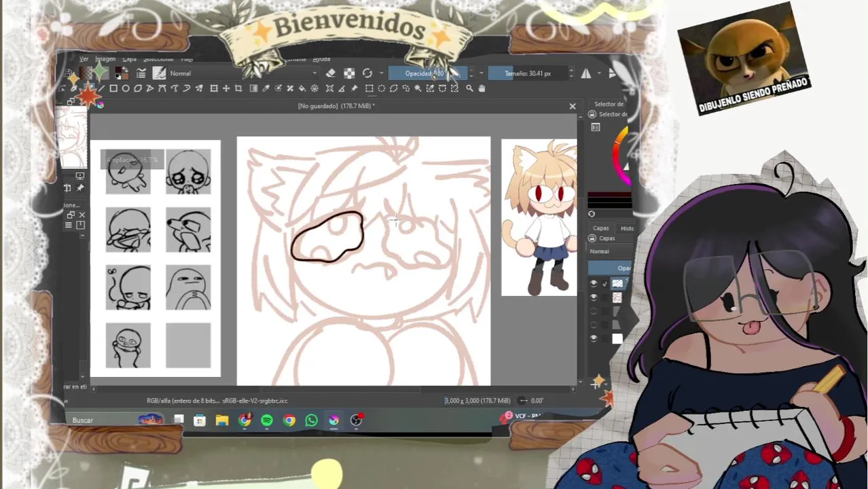
Task: Select the Elliptical selection tool
Action: (x=381, y=88)
